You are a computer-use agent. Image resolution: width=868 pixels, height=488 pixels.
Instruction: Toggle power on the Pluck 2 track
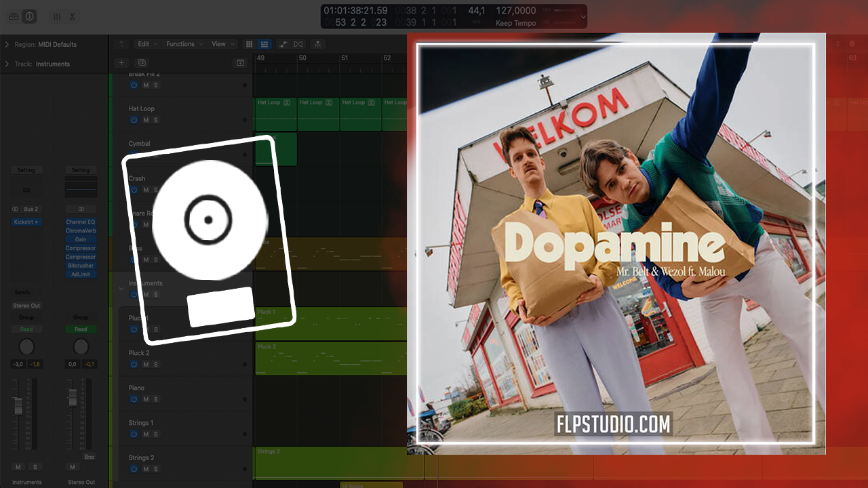pos(134,364)
